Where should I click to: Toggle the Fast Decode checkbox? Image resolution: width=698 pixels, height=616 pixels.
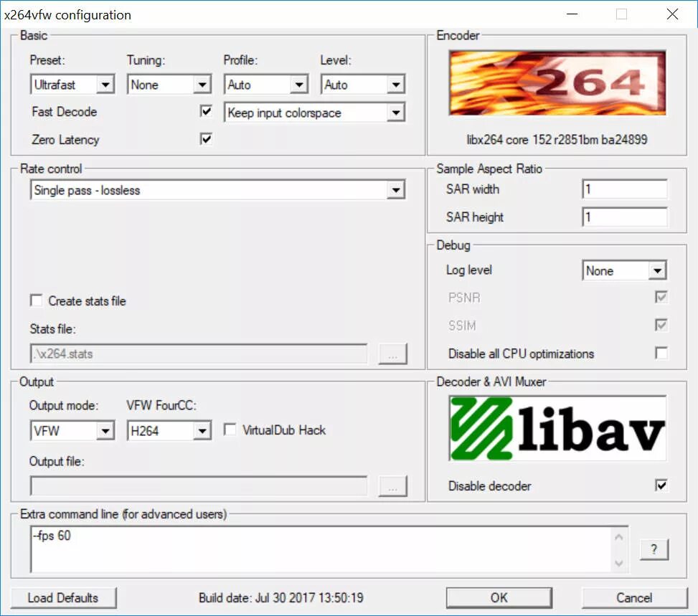pos(206,111)
